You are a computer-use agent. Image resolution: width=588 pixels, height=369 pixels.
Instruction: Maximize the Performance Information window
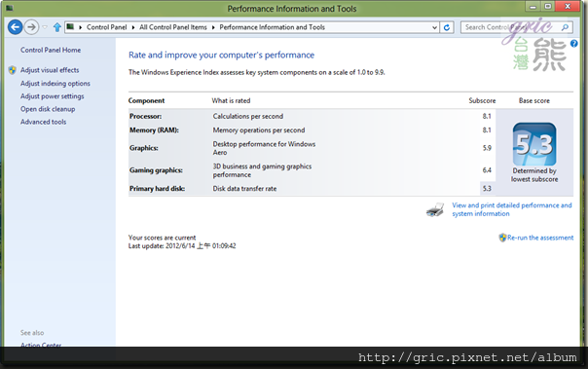pyautogui.click(x=547, y=7)
